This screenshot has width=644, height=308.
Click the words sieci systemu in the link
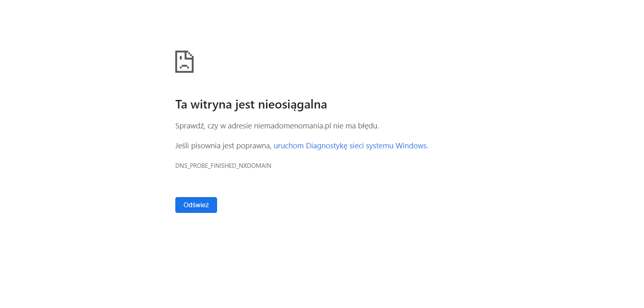pyautogui.click(x=371, y=146)
